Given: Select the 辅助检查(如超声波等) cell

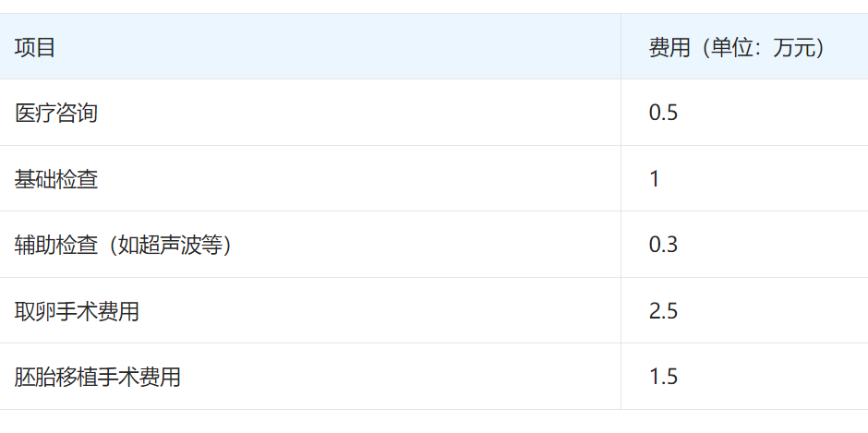Looking at the screenshot, I should [310, 244].
